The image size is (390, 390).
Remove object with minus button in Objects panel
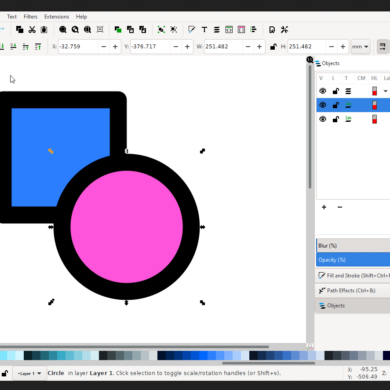(340, 207)
